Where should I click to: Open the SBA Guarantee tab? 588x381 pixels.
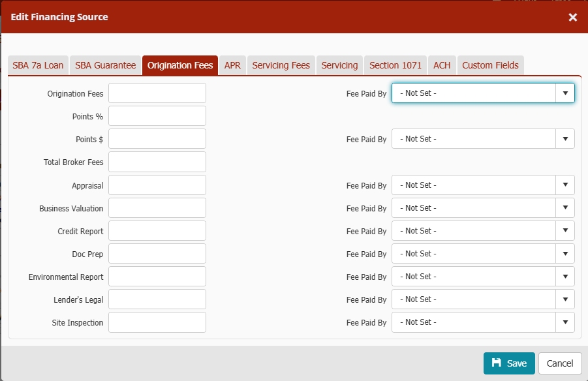[x=106, y=65]
